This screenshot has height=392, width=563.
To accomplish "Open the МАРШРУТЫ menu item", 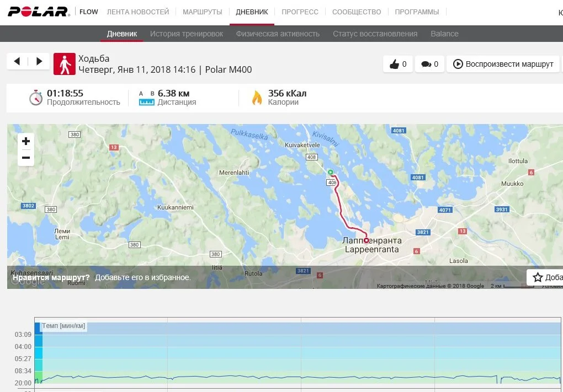I will 203,12.
